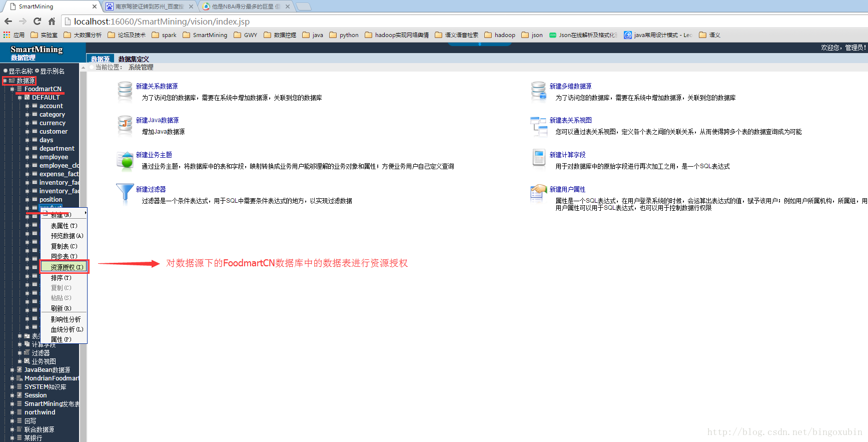Image resolution: width=868 pixels, height=442 pixels.
Task: Click the browser address bar URL
Action: point(162,22)
